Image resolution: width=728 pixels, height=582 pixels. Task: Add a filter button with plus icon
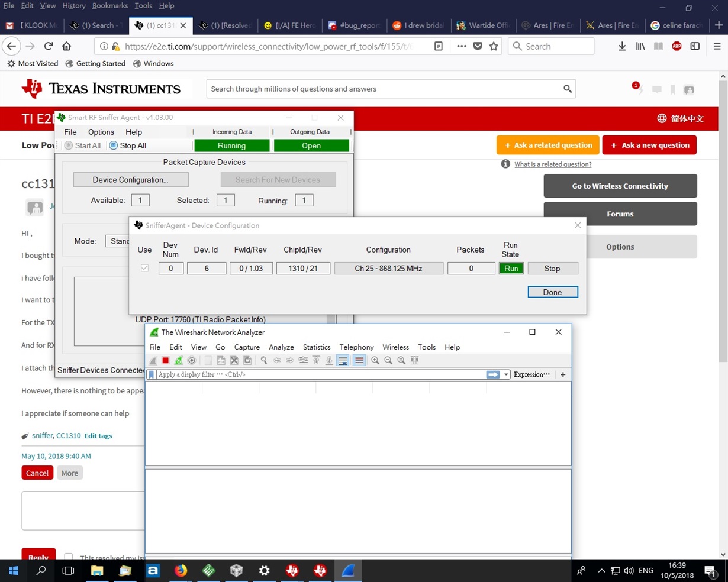tap(563, 374)
